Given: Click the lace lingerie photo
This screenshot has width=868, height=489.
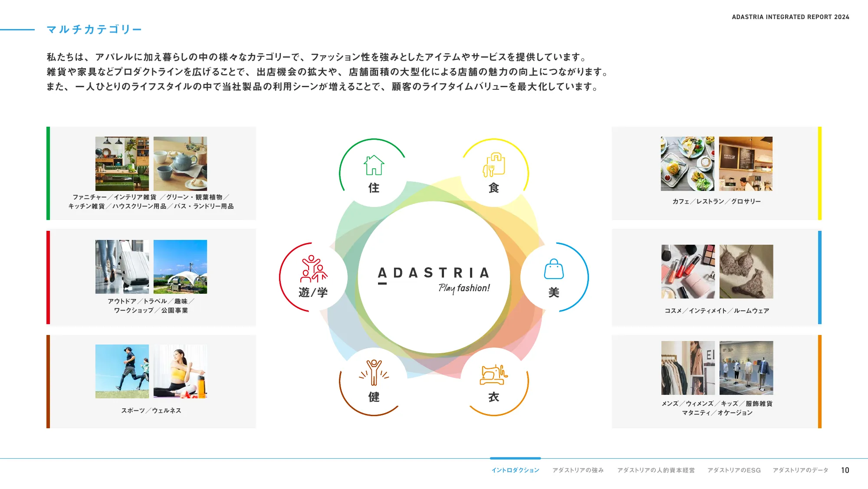Looking at the screenshot, I should pyautogui.click(x=746, y=272).
